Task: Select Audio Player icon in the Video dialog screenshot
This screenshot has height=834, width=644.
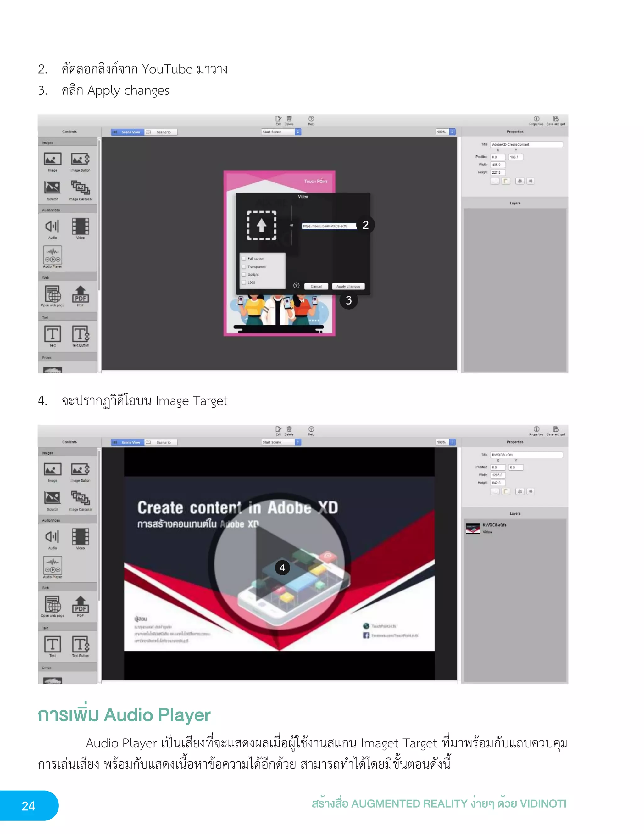Action: (53, 255)
